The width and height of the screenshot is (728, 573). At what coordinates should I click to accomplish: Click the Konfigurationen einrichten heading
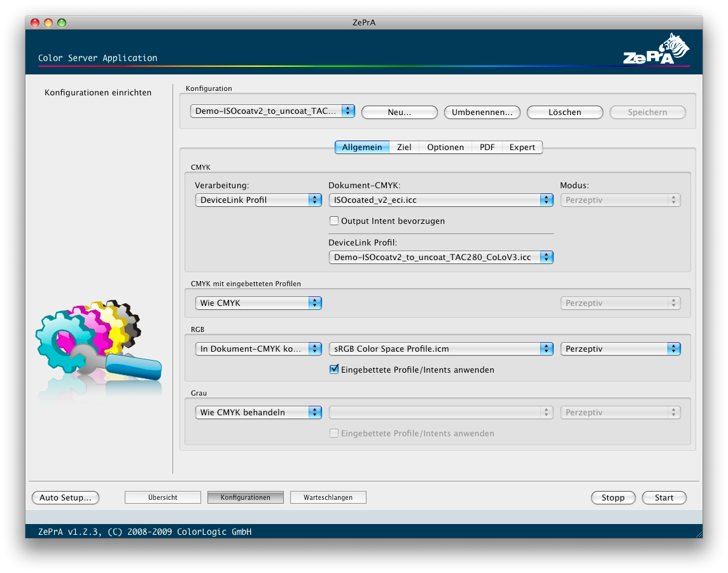coord(98,92)
